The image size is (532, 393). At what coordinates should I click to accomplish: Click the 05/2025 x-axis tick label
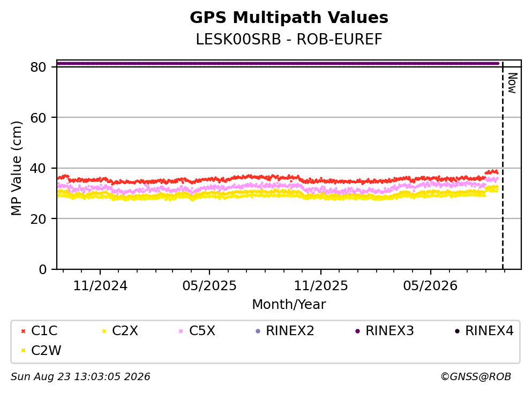[209, 286]
